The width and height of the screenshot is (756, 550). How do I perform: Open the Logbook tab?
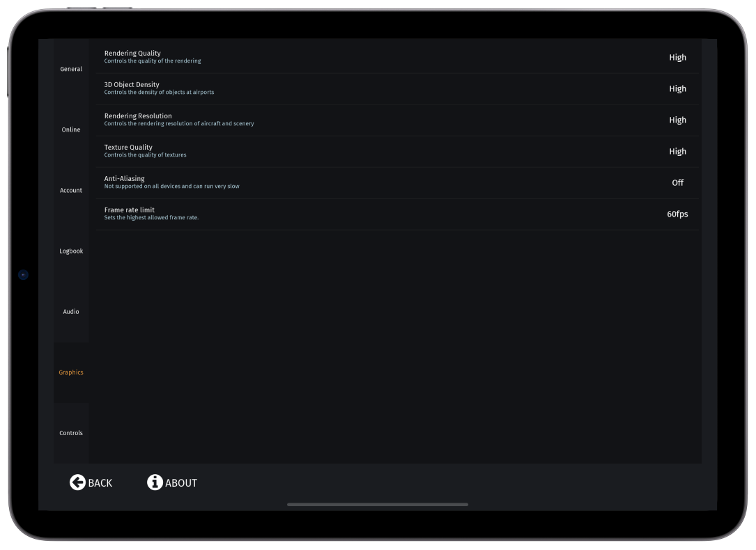pos(71,251)
